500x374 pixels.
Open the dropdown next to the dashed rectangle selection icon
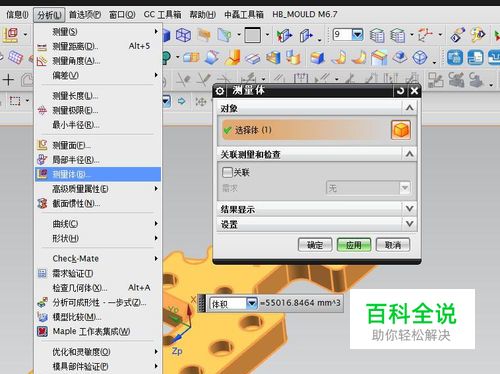coord(27,101)
